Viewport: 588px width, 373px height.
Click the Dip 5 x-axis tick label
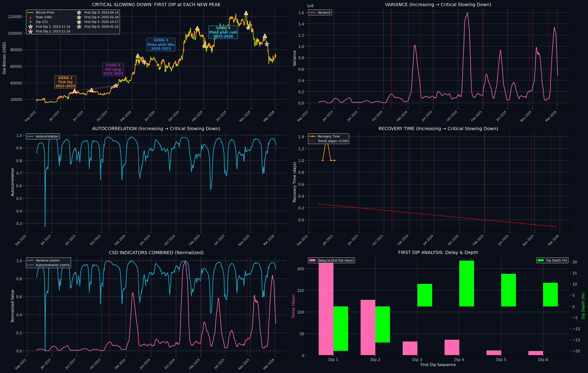point(501,360)
